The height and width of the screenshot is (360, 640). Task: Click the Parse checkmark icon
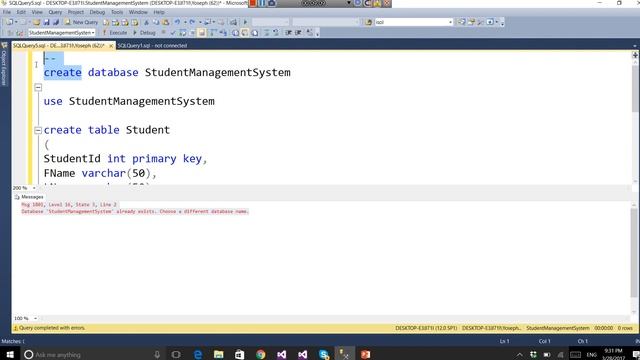pos(173,33)
